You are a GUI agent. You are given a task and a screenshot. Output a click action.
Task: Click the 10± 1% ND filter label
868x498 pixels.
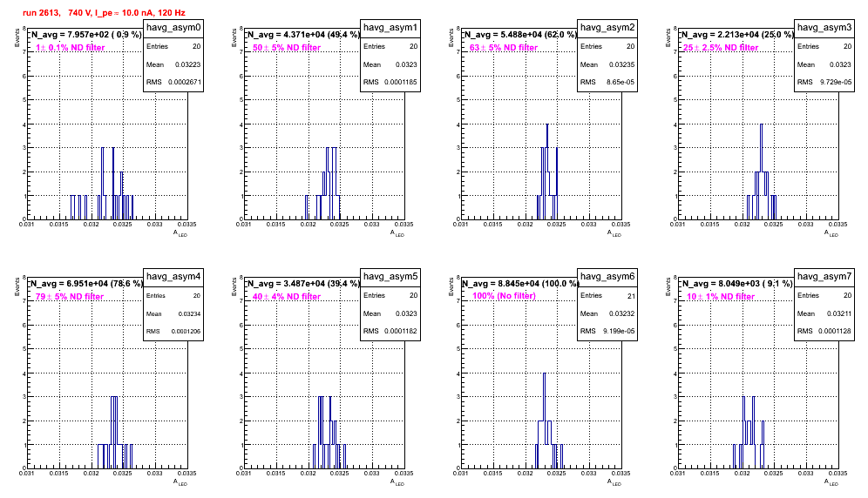(721, 297)
